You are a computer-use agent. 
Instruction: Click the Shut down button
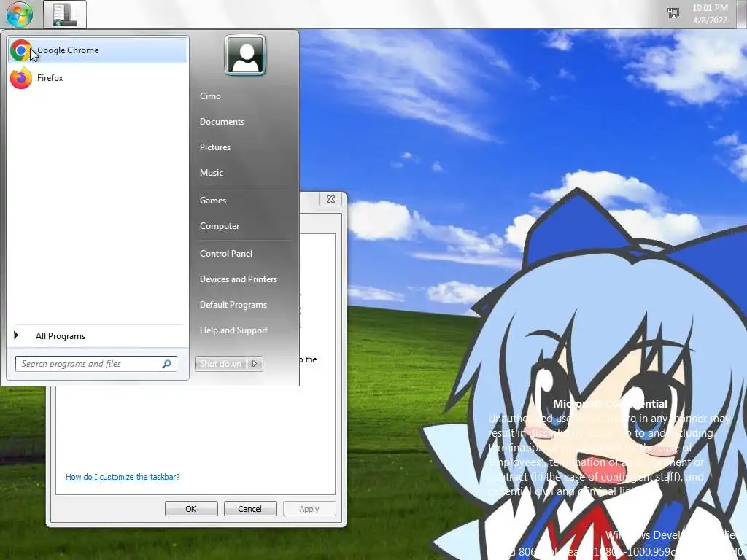pyautogui.click(x=220, y=364)
